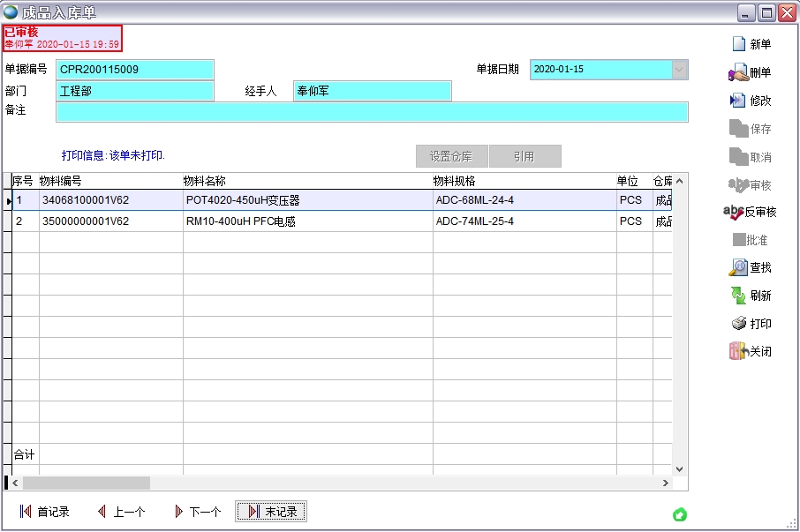Click the 删单 delete document icon
The height and width of the screenshot is (532, 800).
[x=738, y=72]
